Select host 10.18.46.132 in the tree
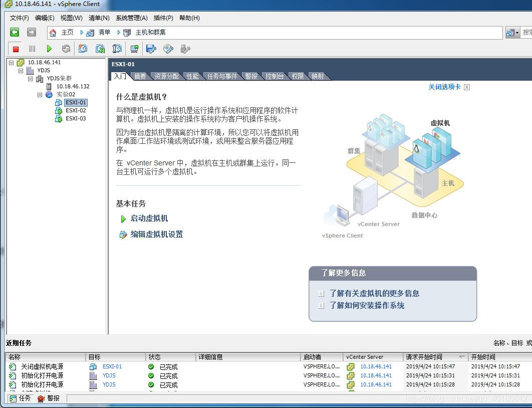This screenshot has width=532, height=408. click(73, 87)
